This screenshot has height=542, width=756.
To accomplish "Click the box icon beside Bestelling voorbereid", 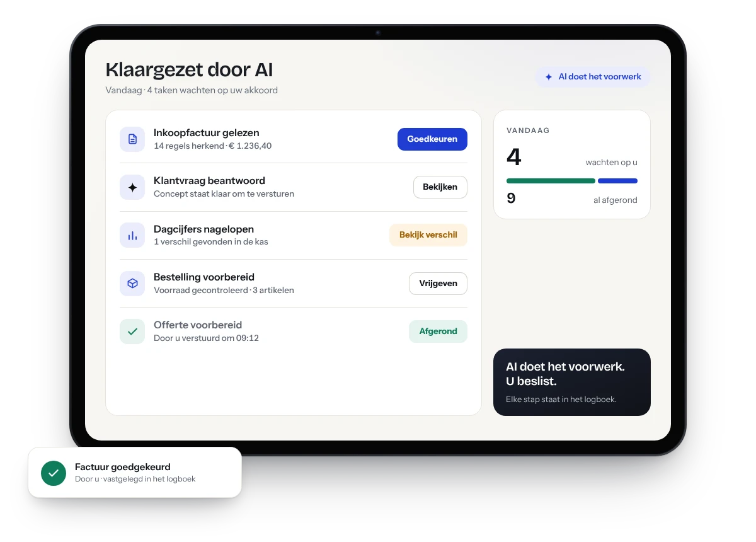I will tap(132, 284).
